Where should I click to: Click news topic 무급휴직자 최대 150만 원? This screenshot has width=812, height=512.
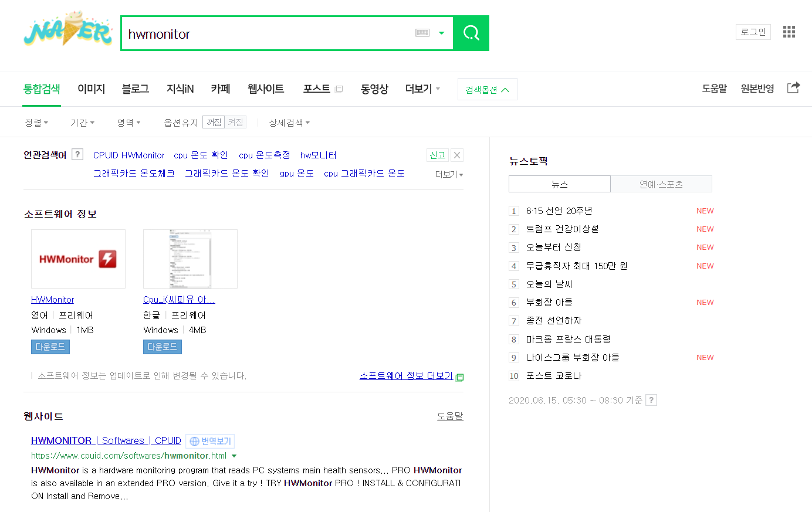pos(577,266)
